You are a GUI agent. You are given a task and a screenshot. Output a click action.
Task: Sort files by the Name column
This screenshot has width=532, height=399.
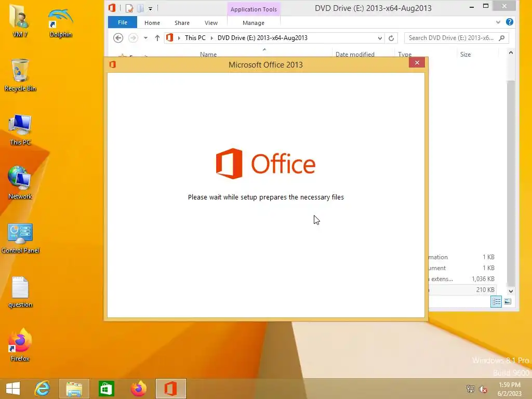[x=208, y=54]
